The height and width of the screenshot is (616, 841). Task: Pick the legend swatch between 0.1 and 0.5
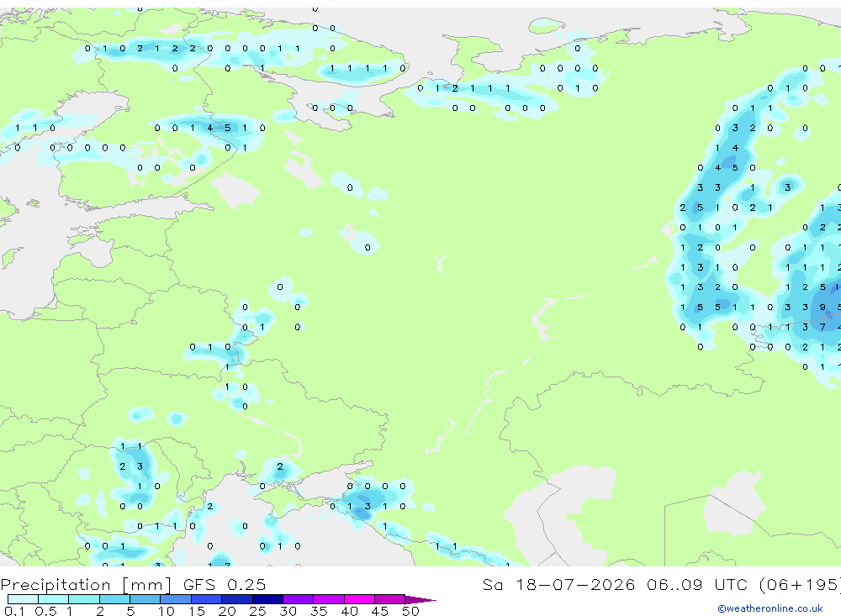[23, 599]
